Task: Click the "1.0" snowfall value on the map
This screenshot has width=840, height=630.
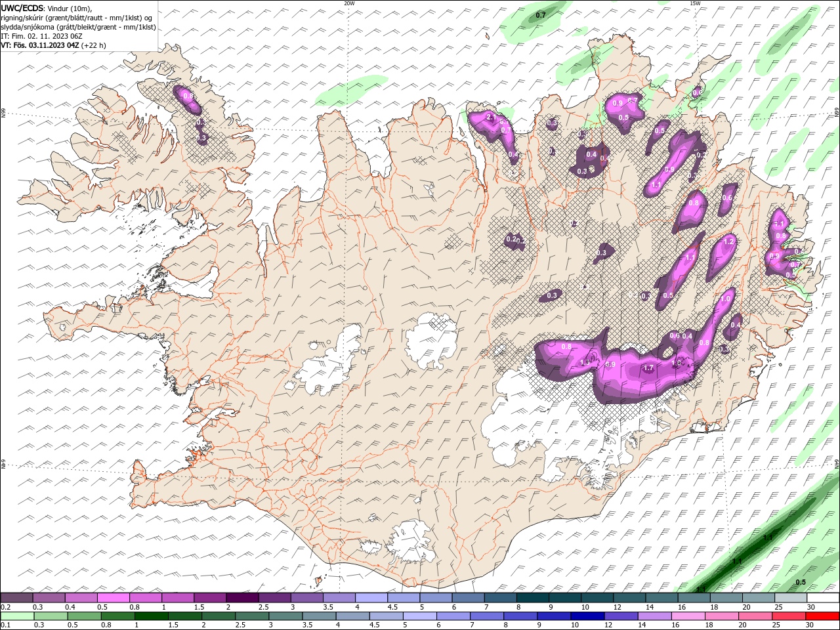Action: (x=725, y=299)
